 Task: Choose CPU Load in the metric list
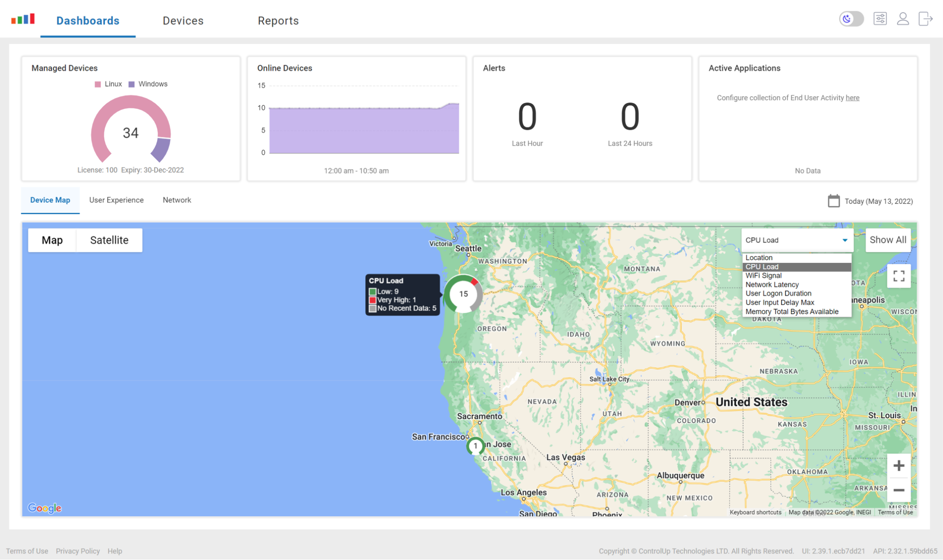[x=797, y=267]
